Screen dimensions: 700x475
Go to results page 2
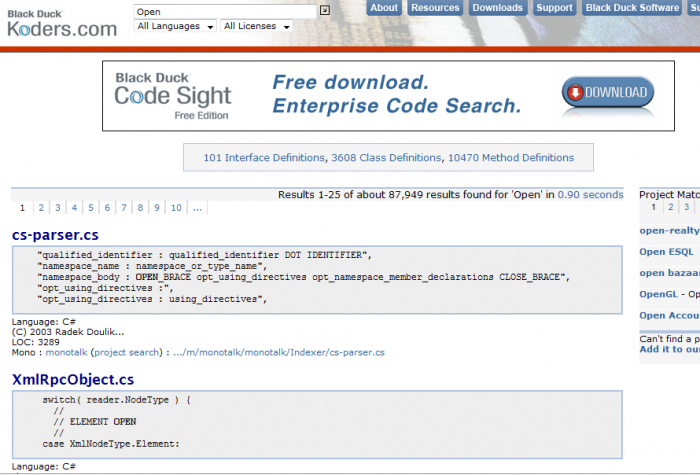click(41, 208)
